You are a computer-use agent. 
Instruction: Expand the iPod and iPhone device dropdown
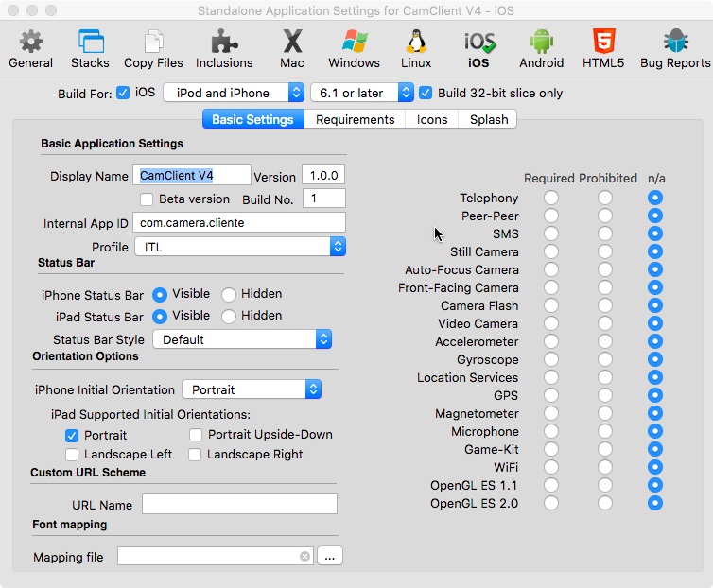(x=234, y=93)
